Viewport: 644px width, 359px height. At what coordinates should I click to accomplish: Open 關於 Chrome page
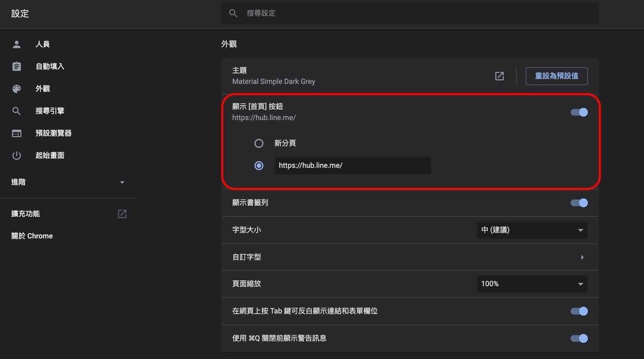pyautogui.click(x=32, y=236)
